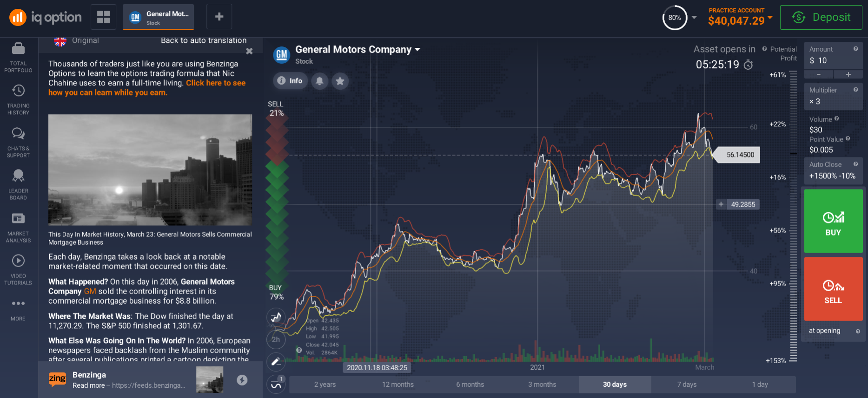The image size is (868, 398).
Task: Click the Deposit button
Action: pos(821,17)
